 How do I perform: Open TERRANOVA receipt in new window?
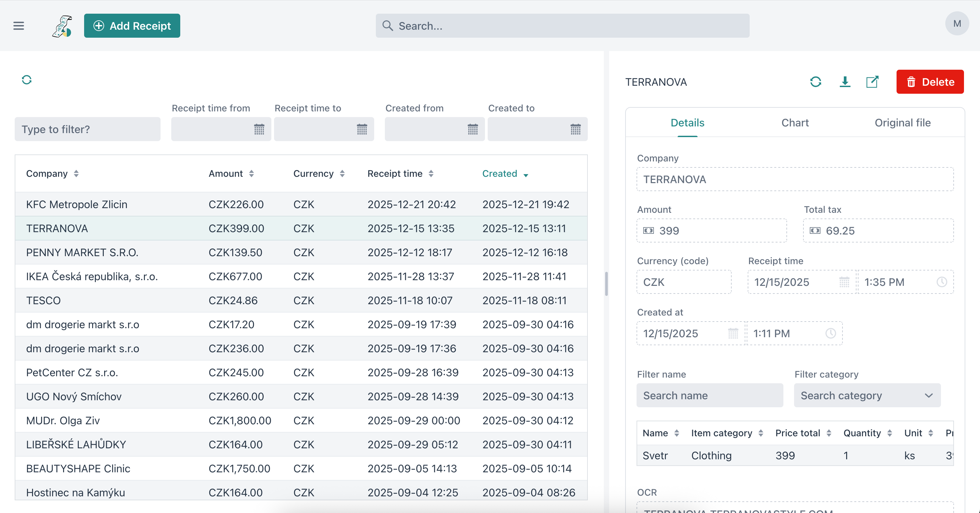click(872, 82)
